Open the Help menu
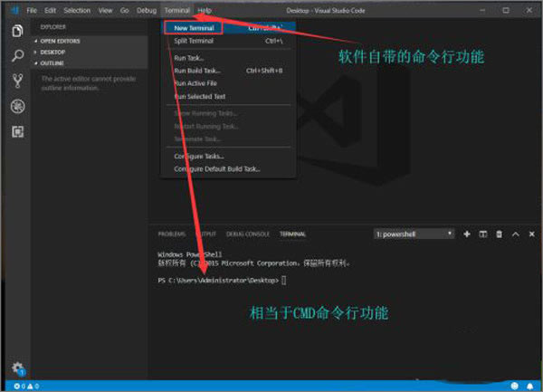543x392 pixels. coord(205,11)
